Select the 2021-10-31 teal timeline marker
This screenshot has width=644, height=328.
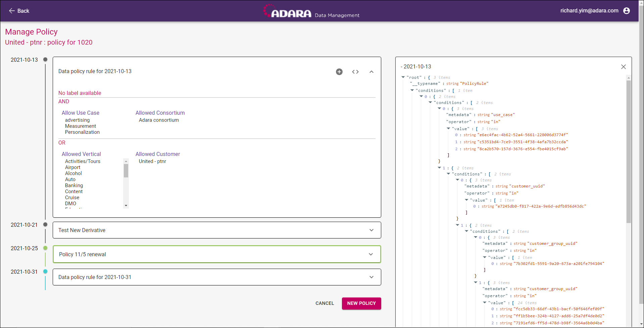[x=45, y=272]
